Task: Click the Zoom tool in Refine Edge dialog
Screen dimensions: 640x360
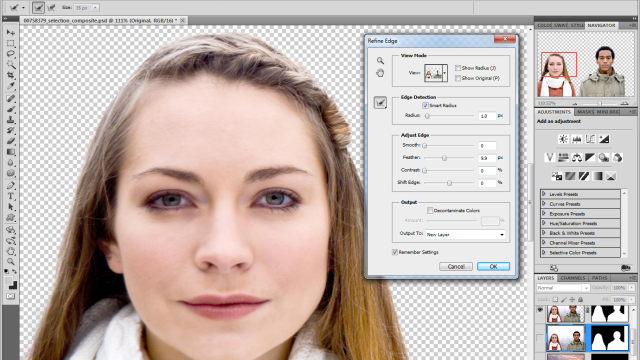Action: pos(380,61)
